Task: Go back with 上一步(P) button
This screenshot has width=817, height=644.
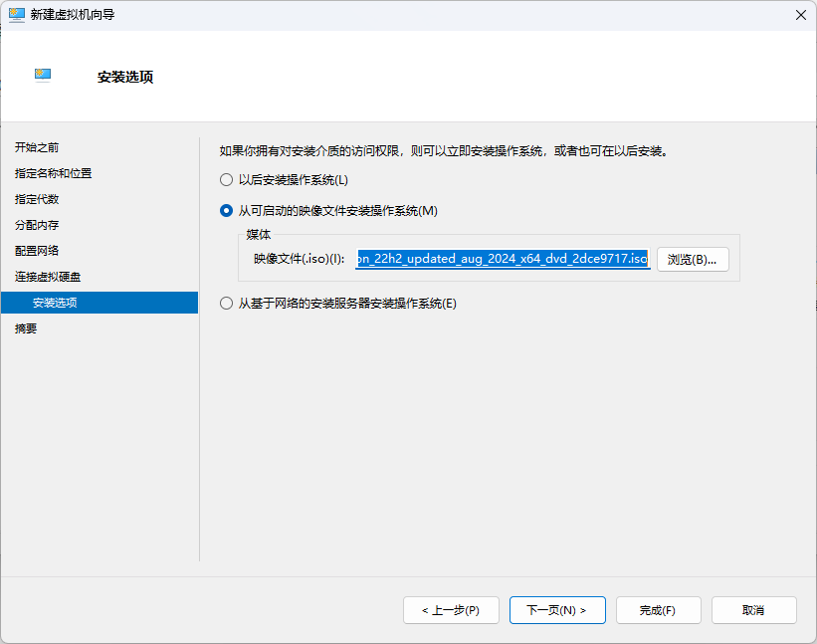Action: click(450, 610)
